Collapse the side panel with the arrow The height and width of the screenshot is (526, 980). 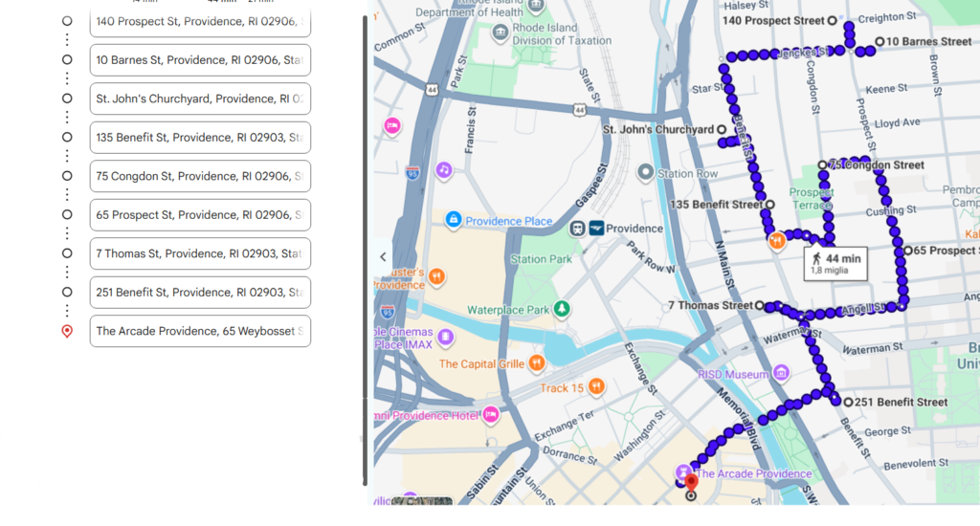(x=383, y=256)
